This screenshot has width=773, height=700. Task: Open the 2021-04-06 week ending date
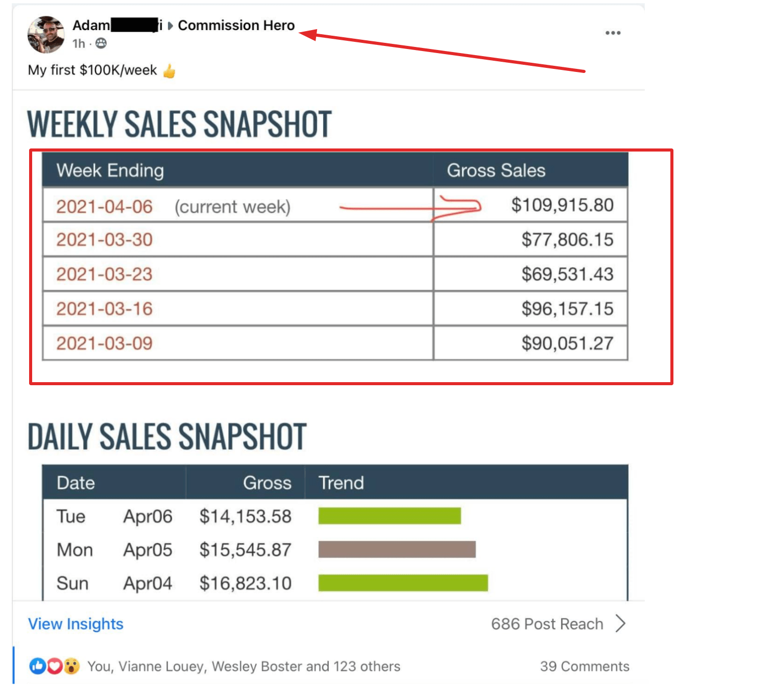(104, 207)
